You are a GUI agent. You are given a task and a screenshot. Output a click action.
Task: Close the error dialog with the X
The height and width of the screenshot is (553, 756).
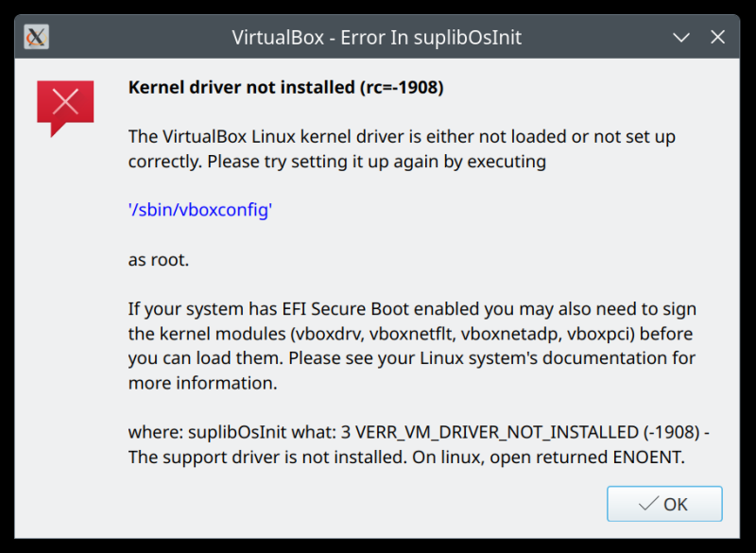click(x=718, y=38)
